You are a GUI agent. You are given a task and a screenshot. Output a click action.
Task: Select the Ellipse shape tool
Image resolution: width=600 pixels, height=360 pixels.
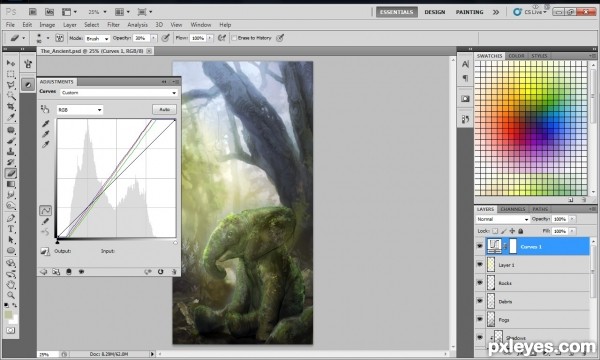(x=11, y=251)
